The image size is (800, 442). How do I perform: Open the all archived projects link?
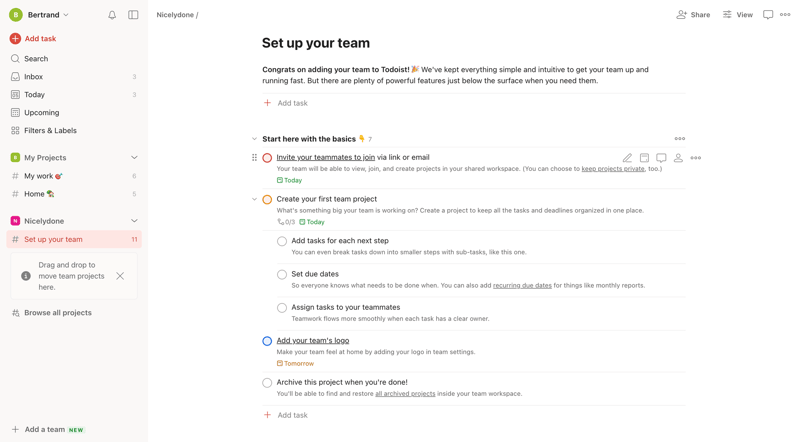[405, 394]
